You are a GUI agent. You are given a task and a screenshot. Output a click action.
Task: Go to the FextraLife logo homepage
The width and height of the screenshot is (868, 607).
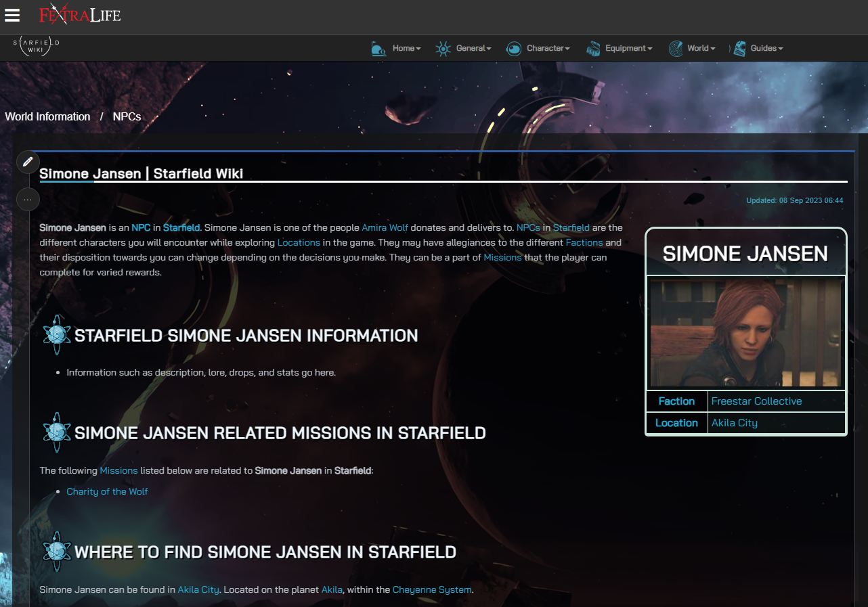click(x=79, y=14)
